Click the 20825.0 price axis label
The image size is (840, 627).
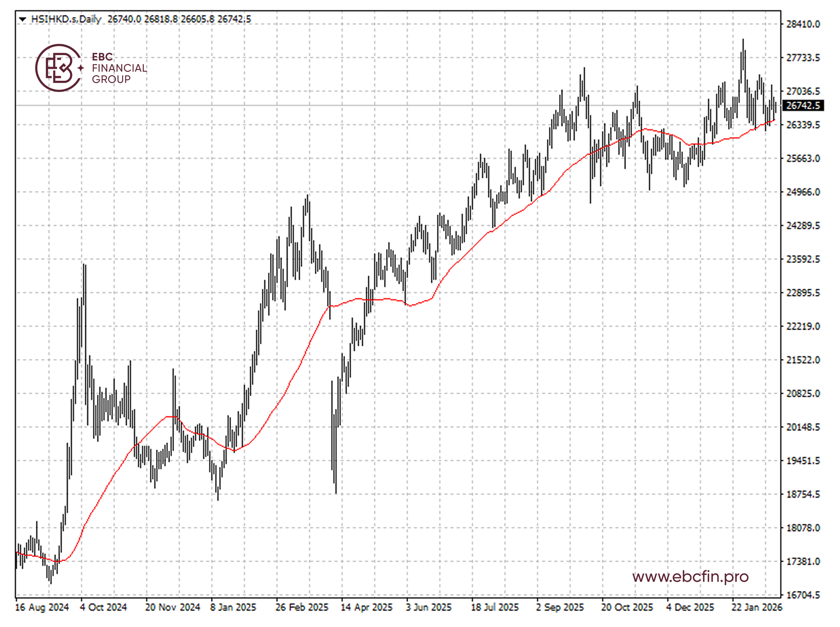[x=803, y=393]
